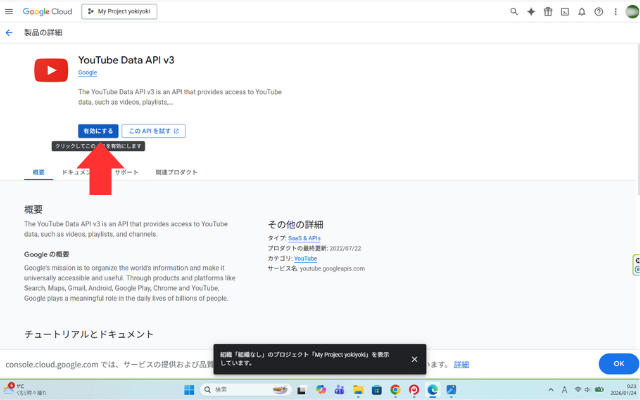Open the help question mark icon

tap(598, 12)
